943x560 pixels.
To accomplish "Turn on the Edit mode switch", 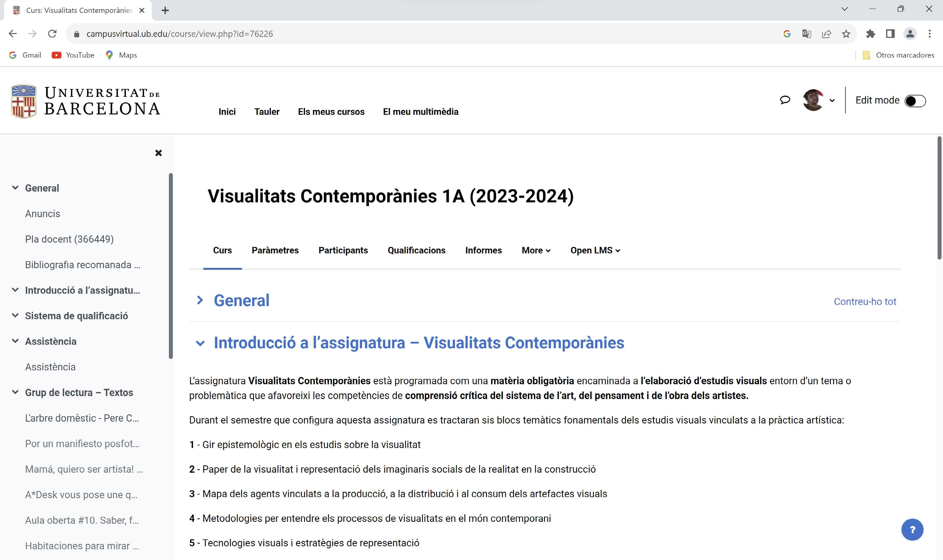I will tap(915, 101).
